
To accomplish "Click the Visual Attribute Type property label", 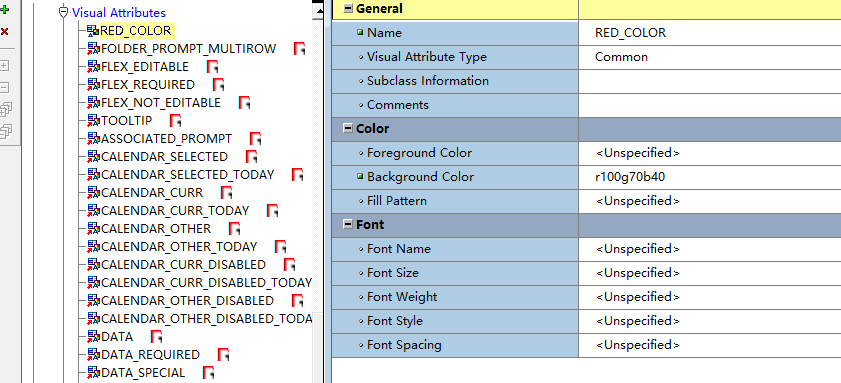I will pyautogui.click(x=427, y=57).
